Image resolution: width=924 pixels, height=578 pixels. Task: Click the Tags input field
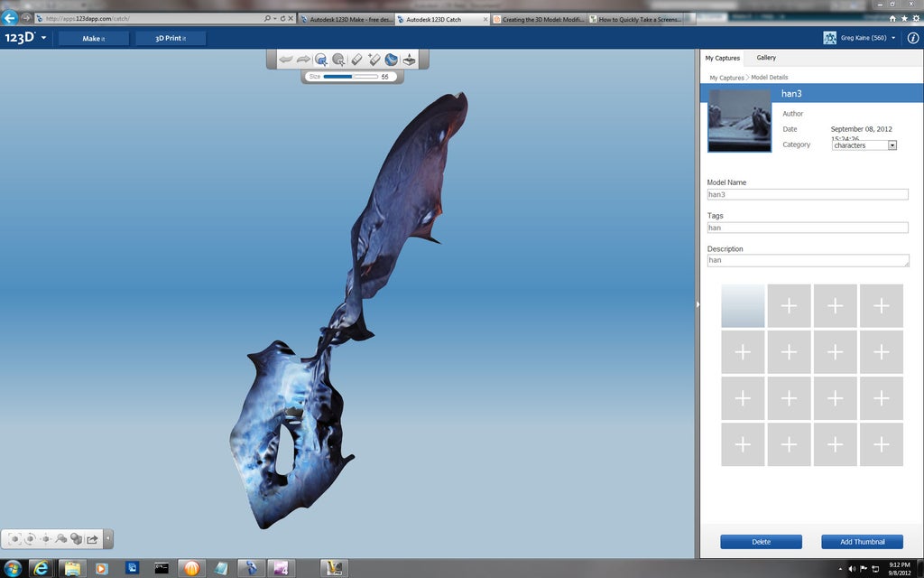click(808, 228)
